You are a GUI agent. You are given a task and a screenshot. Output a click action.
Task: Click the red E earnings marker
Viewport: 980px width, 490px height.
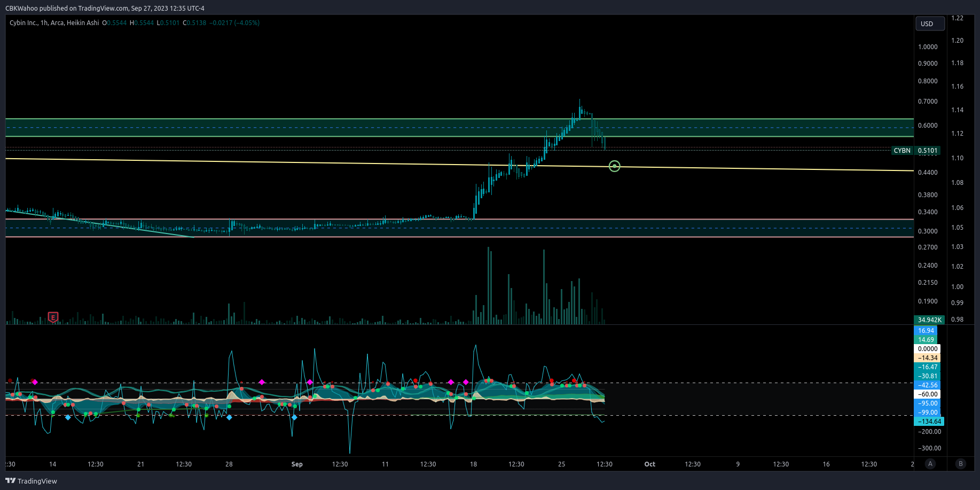[53, 317]
